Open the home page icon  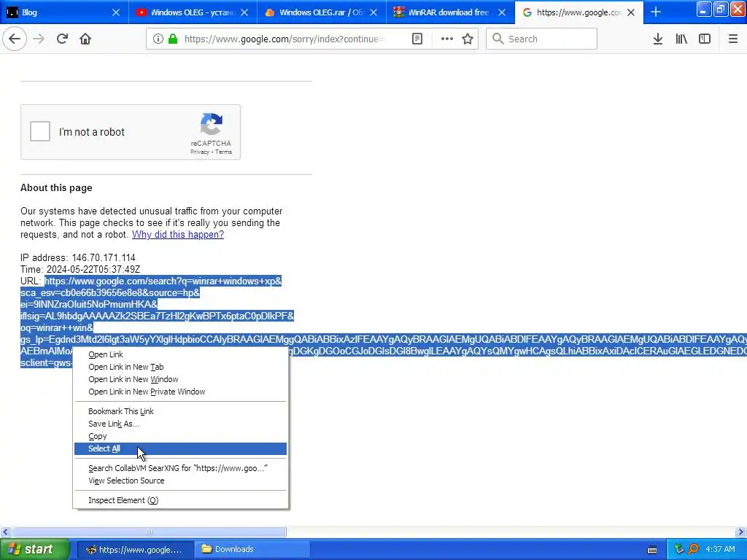(x=85, y=39)
